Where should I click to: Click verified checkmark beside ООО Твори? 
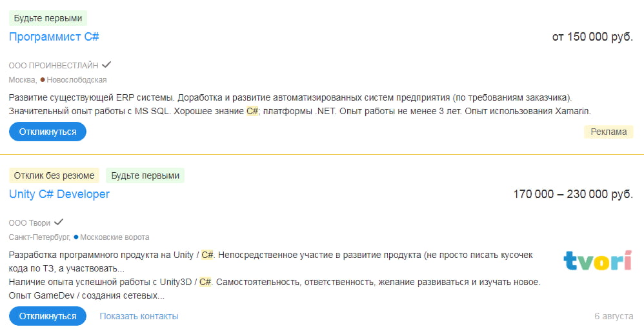(59, 222)
